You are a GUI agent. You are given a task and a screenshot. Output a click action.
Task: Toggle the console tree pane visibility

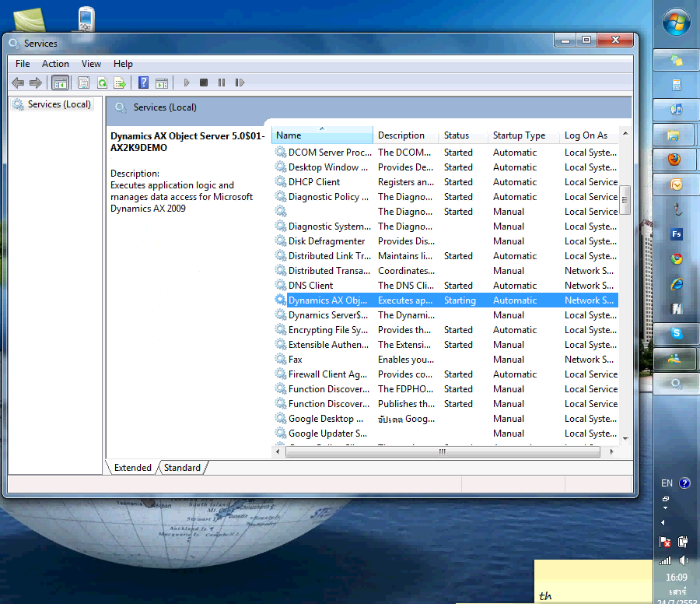click(60, 83)
